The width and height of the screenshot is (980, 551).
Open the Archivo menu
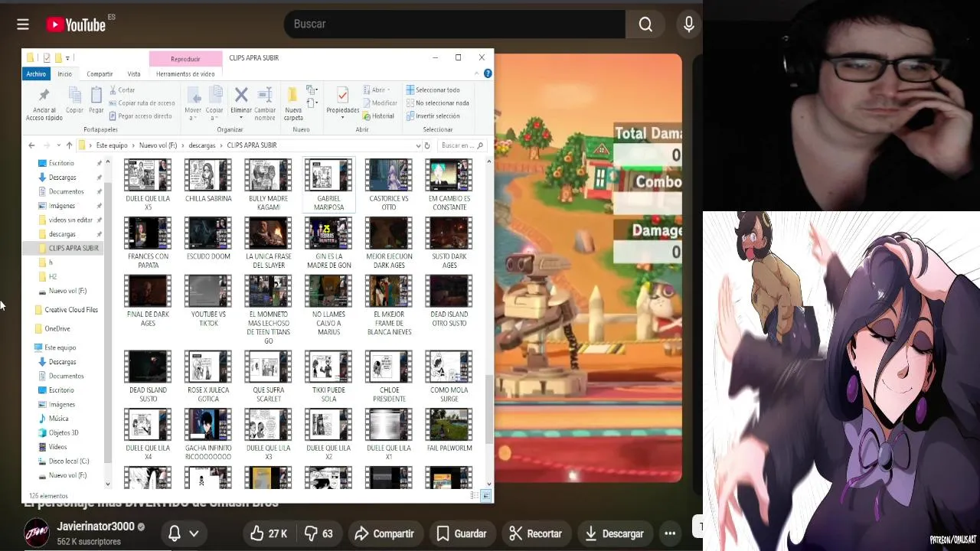tap(36, 73)
